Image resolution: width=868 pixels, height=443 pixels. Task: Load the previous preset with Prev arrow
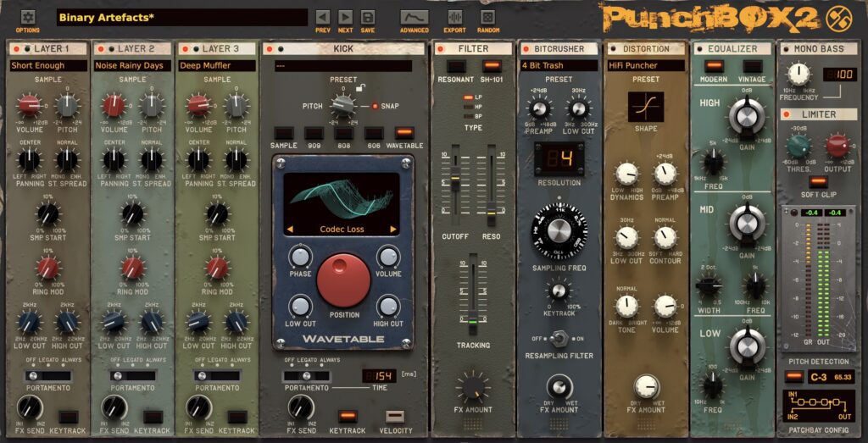(323, 17)
